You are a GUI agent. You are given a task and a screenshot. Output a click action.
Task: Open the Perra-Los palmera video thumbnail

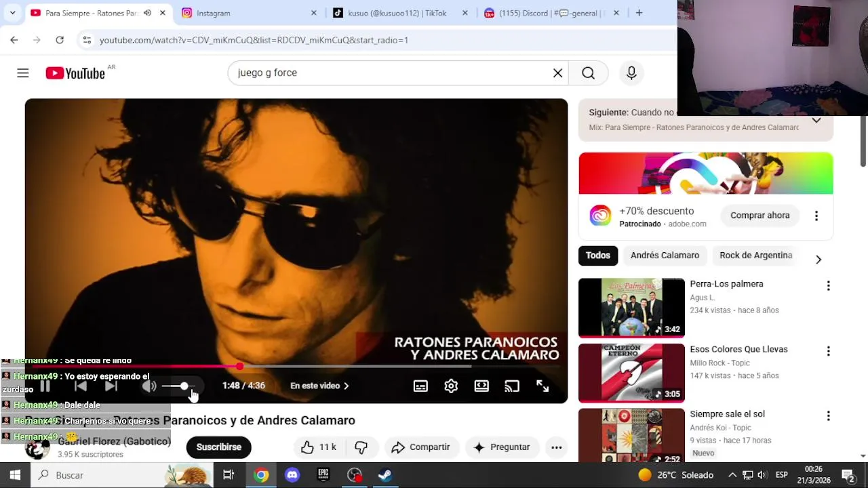pos(631,308)
